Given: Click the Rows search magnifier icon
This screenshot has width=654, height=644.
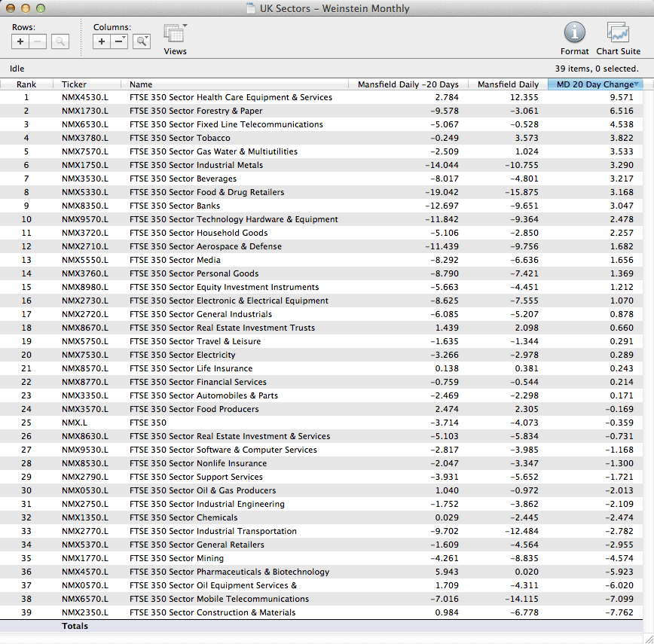Looking at the screenshot, I should [x=60, y=41].
